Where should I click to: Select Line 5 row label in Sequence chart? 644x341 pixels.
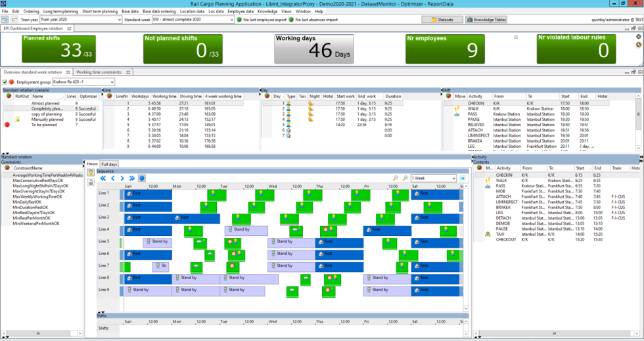click(x=104, y=241)
